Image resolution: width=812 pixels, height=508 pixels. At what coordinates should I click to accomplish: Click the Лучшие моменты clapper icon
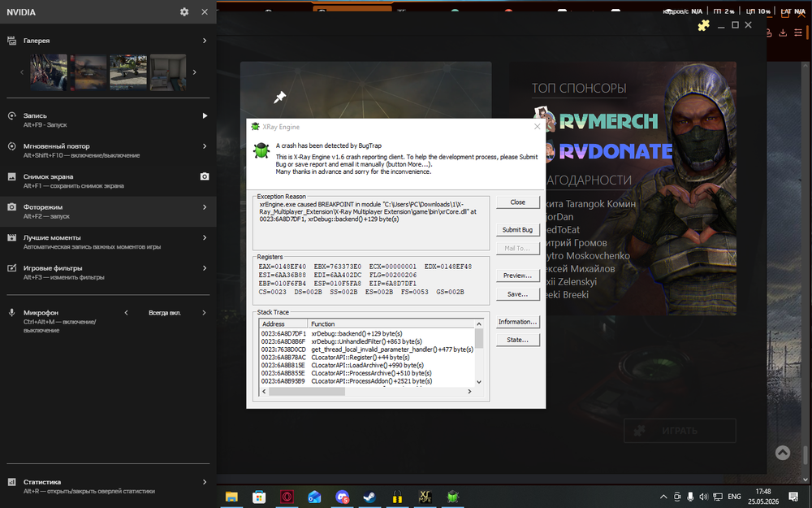coord(11,237)
